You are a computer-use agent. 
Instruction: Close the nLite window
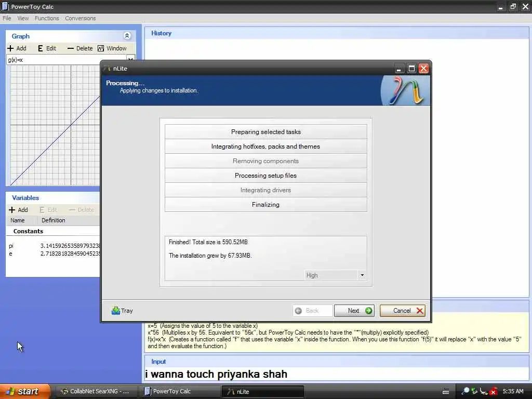coord(423,69)
